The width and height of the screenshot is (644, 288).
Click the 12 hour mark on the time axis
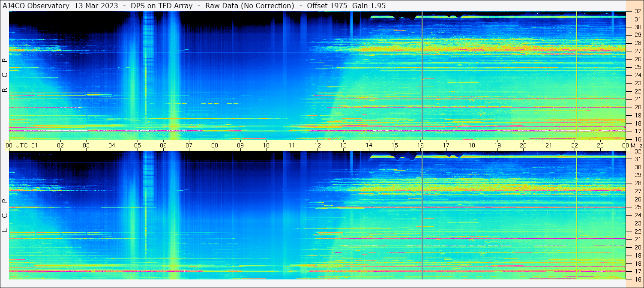(317, 145)
